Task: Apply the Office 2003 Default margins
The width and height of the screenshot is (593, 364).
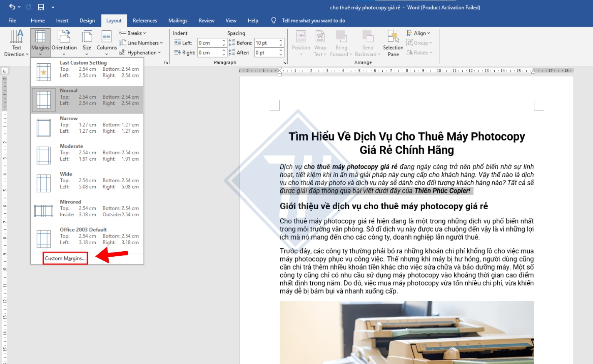Action: click(87, 236)
